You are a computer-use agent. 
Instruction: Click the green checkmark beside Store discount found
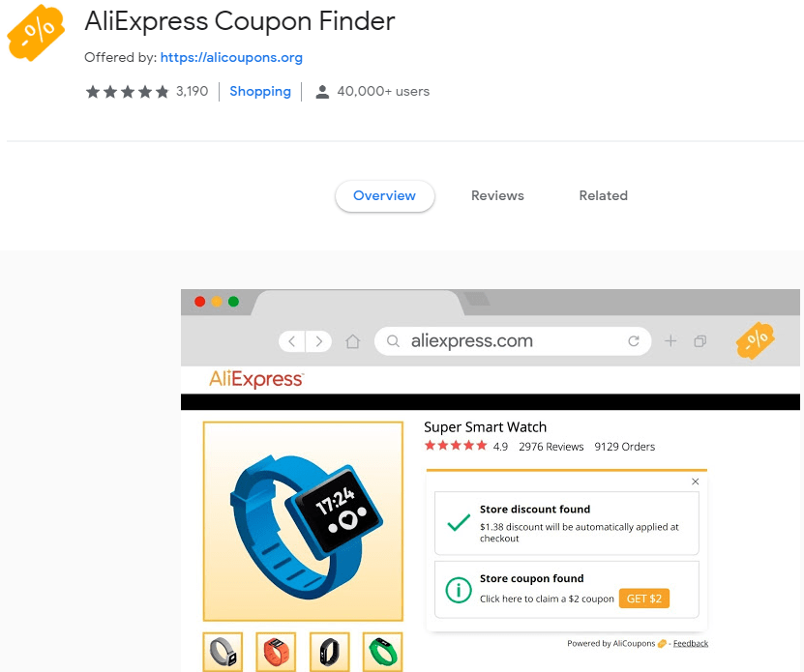[458, 523]
